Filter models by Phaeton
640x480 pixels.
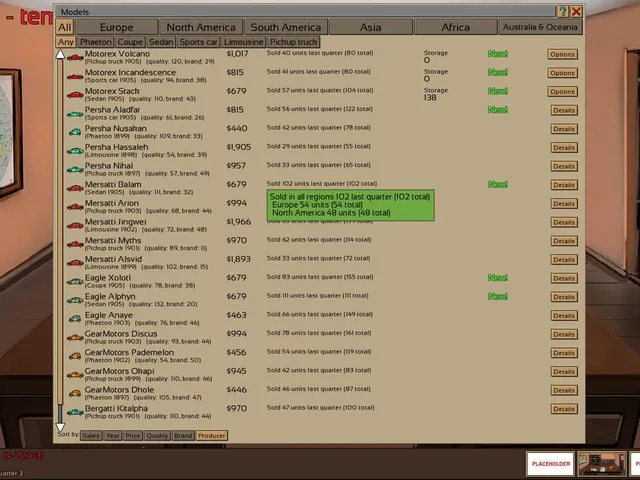click(x=96, y=42)
